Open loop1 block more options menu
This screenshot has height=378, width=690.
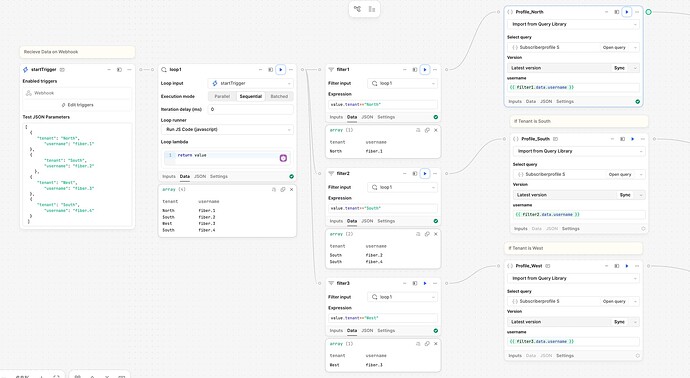[x=290, y=70]
